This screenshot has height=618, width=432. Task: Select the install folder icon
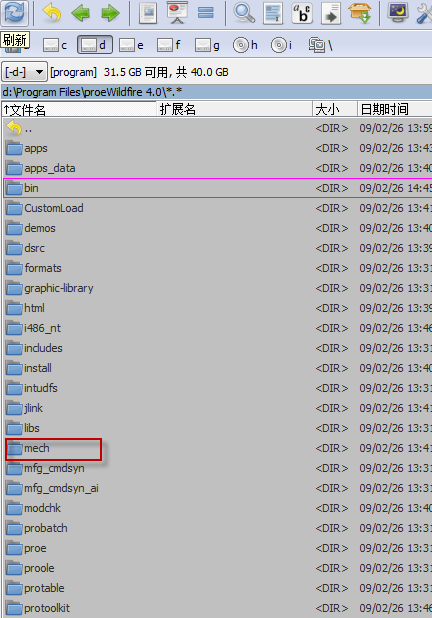[14, 369]
